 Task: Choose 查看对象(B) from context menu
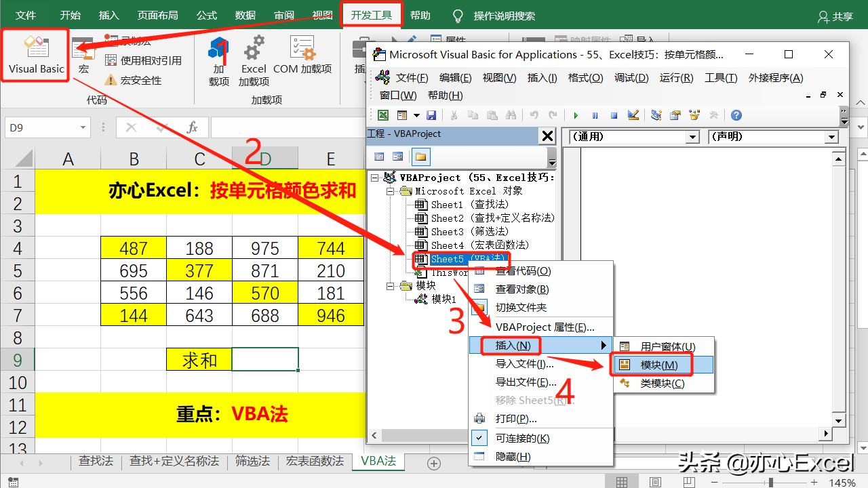[x=541, y=289]
